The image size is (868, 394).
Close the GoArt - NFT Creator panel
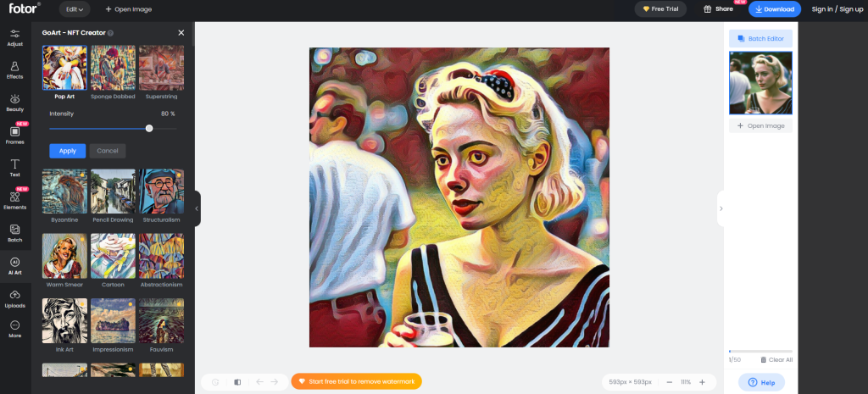tap(181, 33)
